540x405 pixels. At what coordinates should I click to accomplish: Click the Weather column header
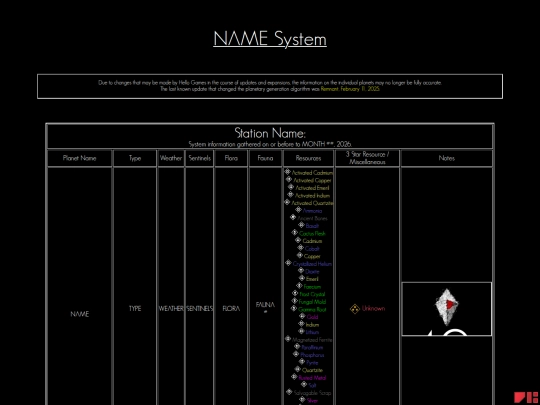tap(171, 158)
